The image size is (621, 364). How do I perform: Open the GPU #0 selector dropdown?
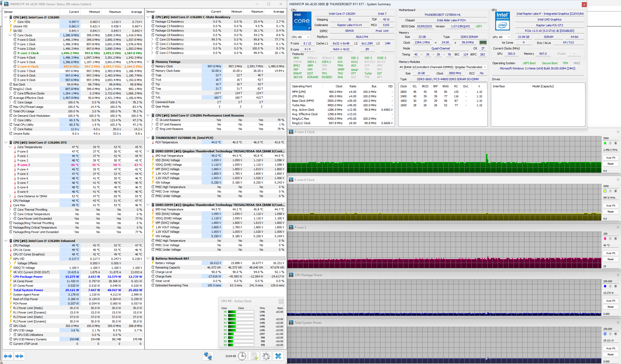point(501,37)
